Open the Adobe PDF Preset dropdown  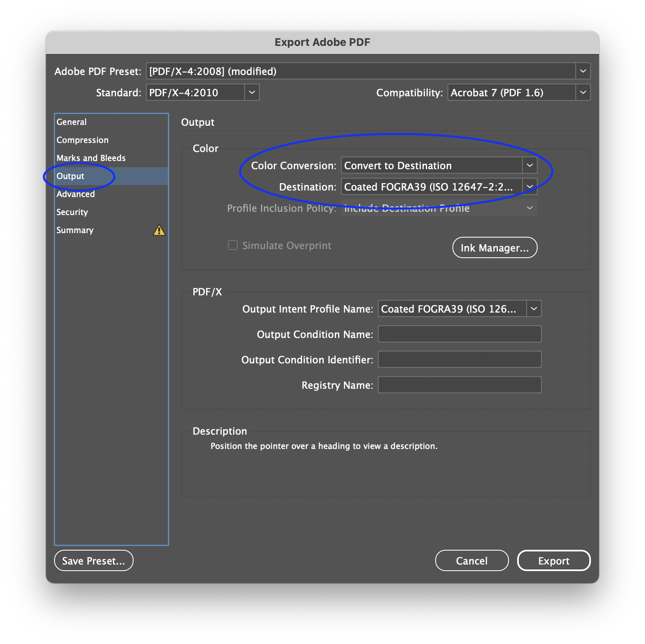582,71
